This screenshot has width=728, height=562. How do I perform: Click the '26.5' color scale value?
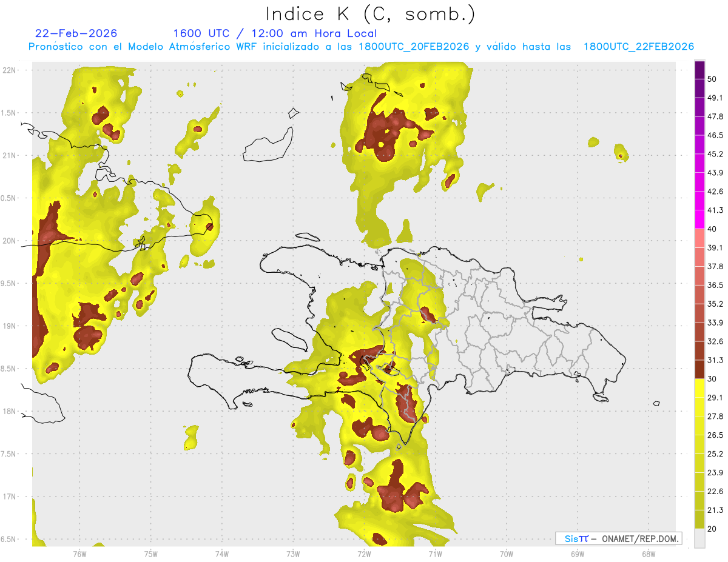pyautogui.click(x=715, y=435)
